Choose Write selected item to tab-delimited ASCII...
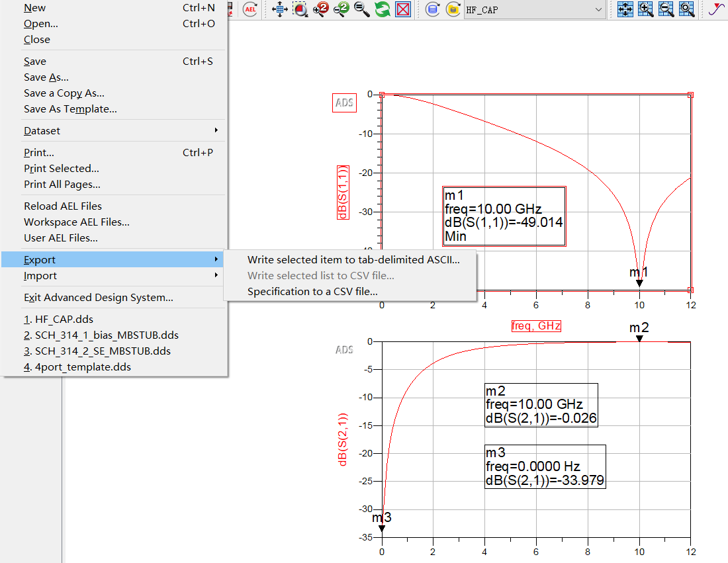The width and height of the screenshot is (728, 563). tap(350, 259)
